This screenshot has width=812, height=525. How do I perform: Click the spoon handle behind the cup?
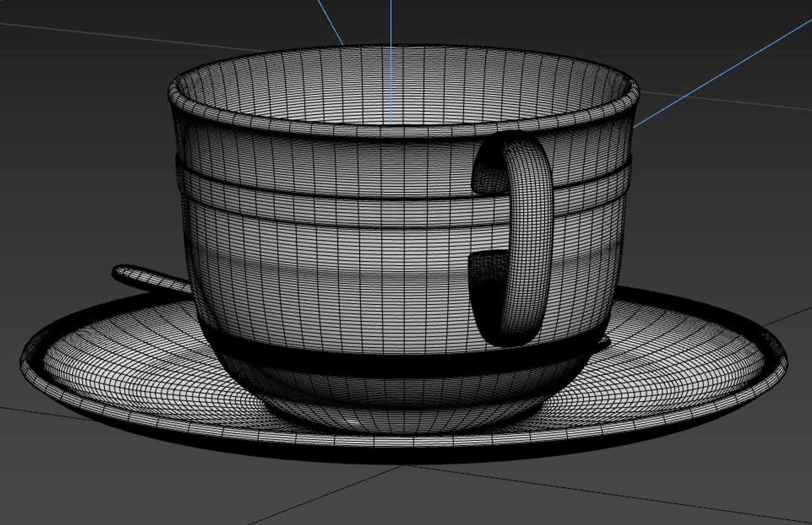[x=152, y=279]
